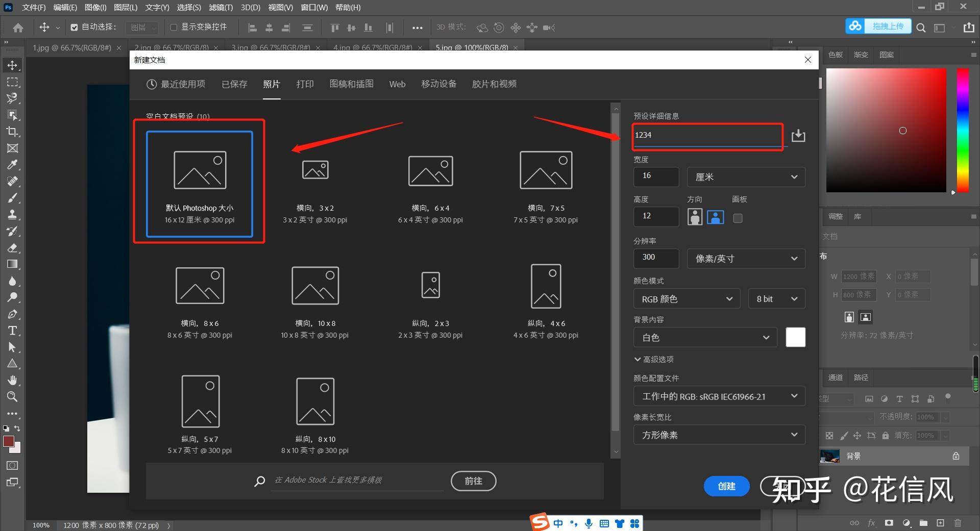This screenshot has height=531, width=980.
Task: Open the width unit dropdown showing 厘米
Action: tap(745, 176)
